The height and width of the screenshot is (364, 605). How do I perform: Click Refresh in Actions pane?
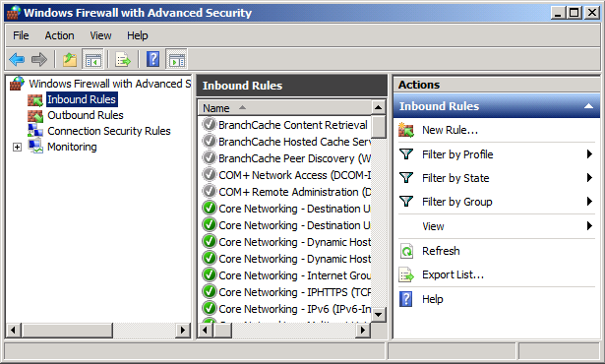point(441,251)
